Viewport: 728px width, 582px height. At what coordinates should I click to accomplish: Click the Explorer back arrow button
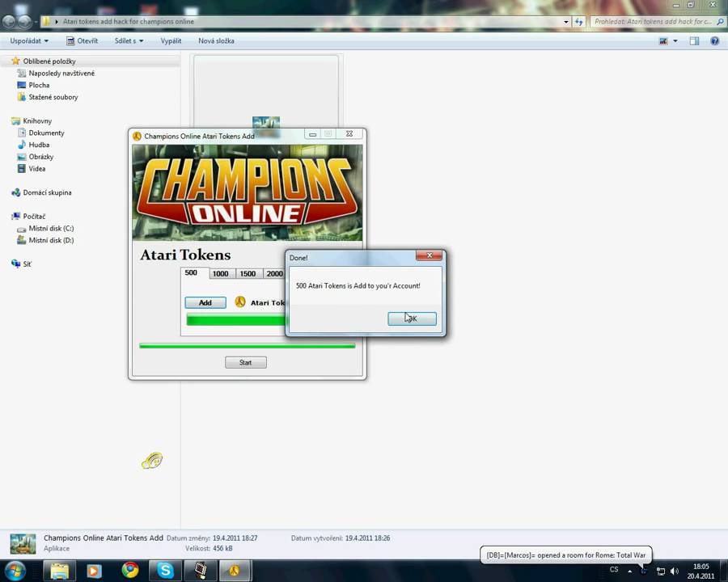(x=9, y=21)
